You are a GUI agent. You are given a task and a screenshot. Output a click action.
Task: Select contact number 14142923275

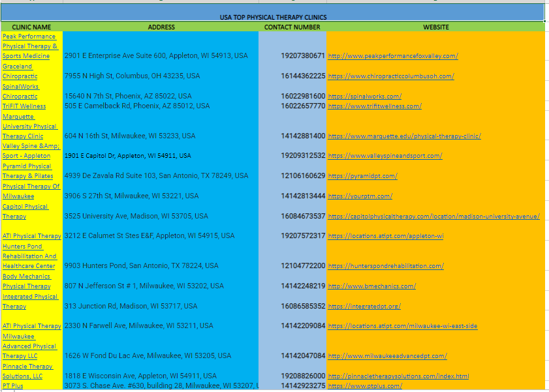pos(303,385)
